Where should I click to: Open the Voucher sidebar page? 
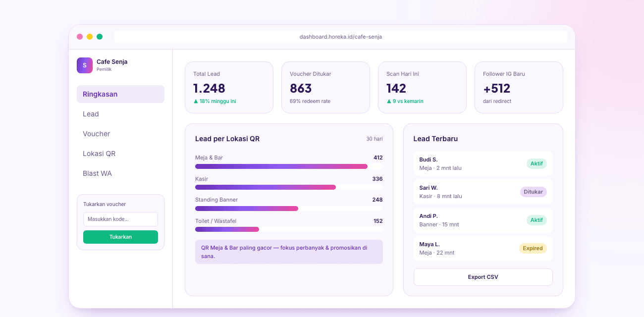click(x=120, y=134)
